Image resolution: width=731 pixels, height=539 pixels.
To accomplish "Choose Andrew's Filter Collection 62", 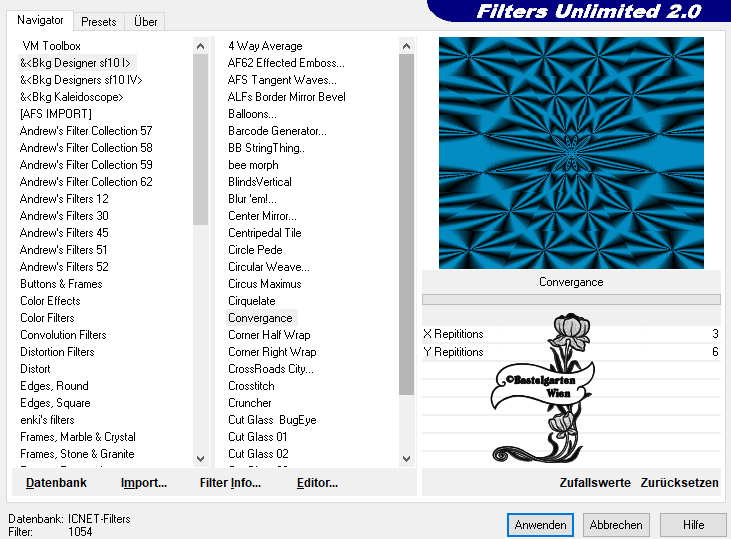I will pyautogui.click(x=86, y=182).
